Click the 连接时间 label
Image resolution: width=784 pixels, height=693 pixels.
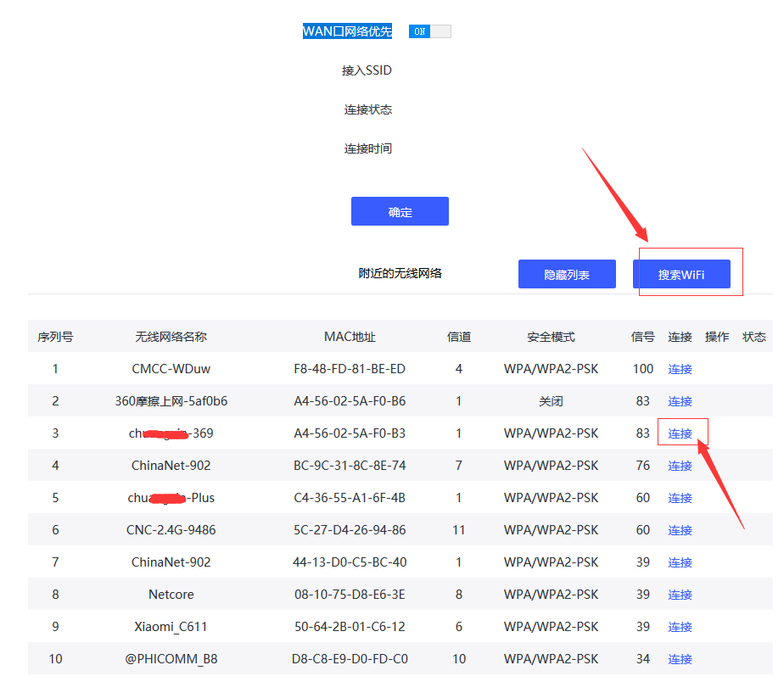[368, 148]
